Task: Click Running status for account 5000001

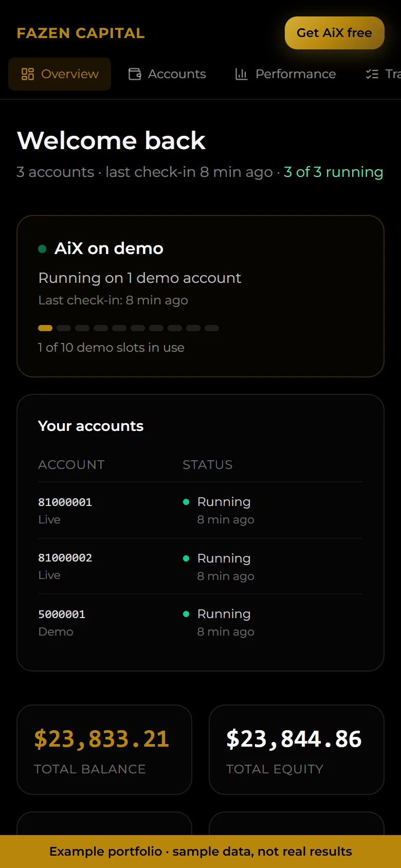Action: coord(224,614)
